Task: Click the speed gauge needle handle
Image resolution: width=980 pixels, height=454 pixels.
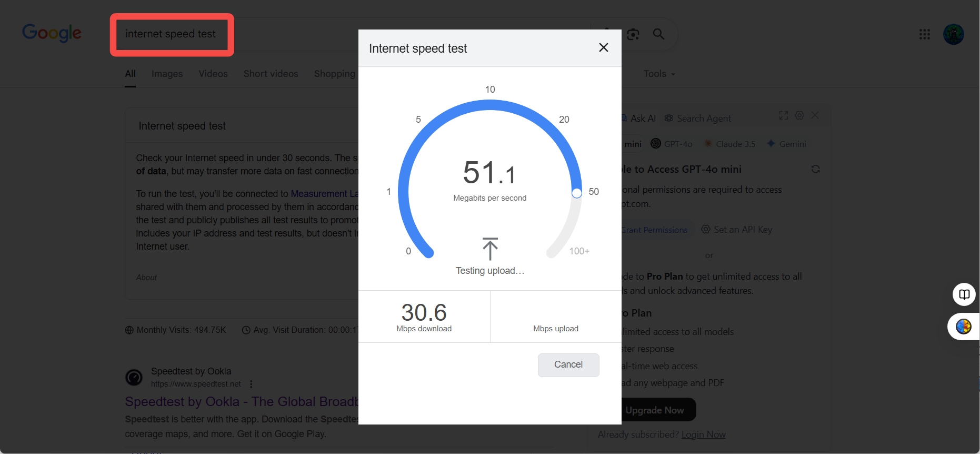Action: click(577, 193)
